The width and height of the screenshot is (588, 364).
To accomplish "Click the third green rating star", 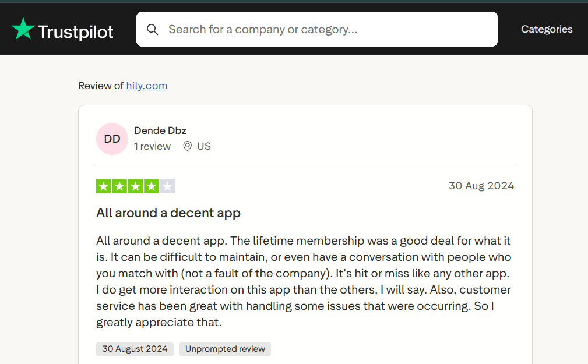I will tap(136, 186).
